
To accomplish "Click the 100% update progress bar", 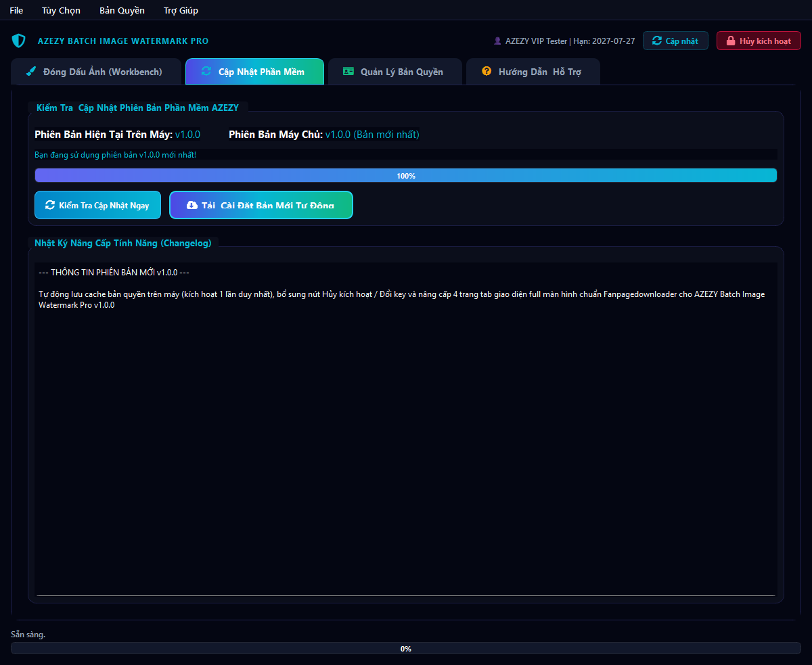I will click(406, 175).
